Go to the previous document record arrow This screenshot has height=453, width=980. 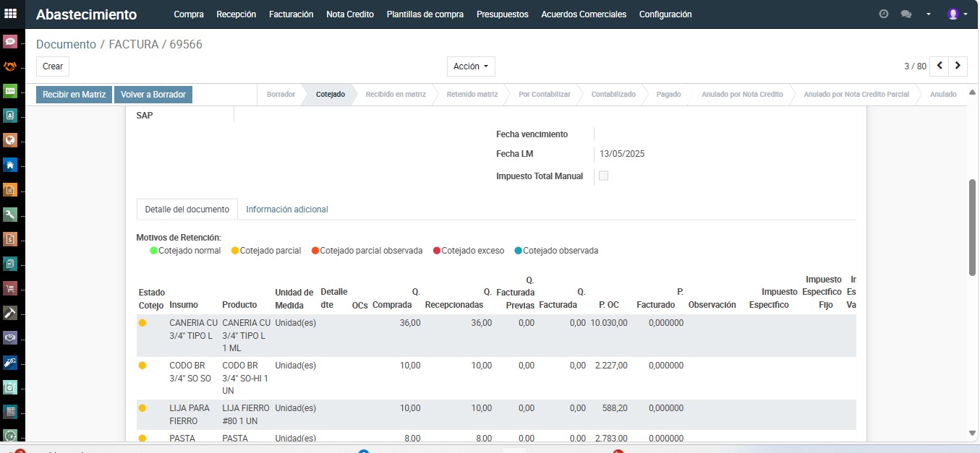[x=939, y=66]
